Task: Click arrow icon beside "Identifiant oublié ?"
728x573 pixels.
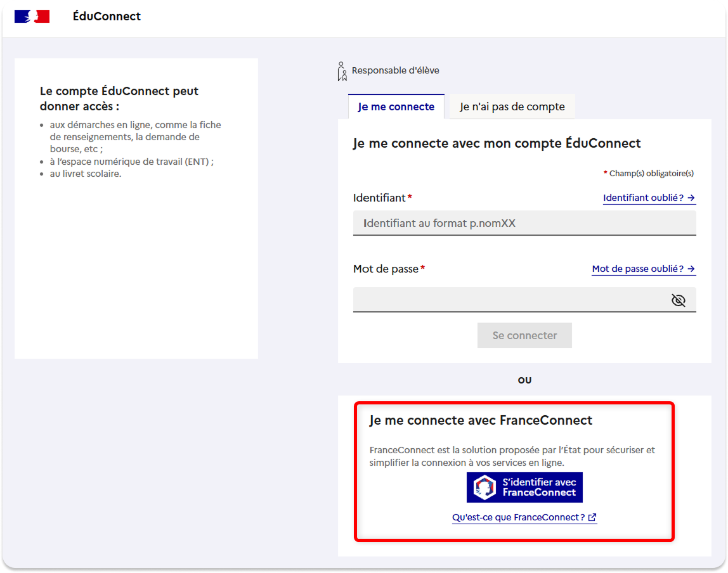Action: tap(691, 198)
